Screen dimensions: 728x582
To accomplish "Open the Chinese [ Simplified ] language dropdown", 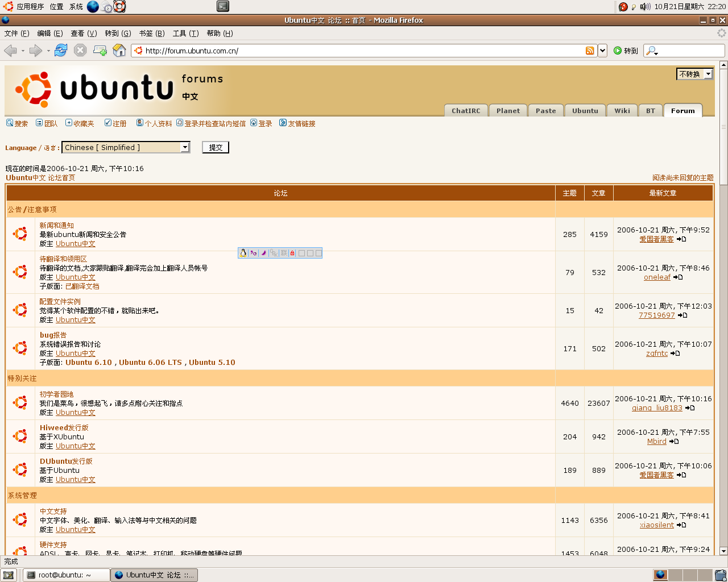I will (126, 147).
